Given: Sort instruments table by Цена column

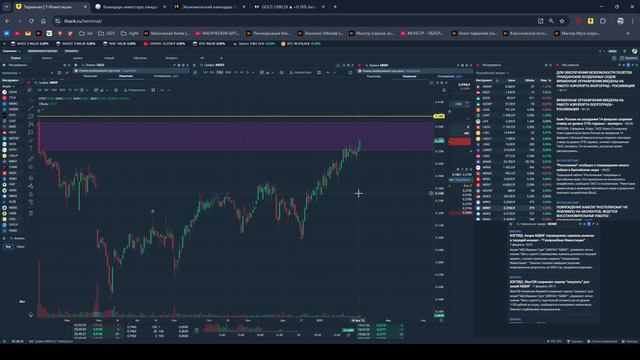Looking at the screenshot, I should point(511,80).
